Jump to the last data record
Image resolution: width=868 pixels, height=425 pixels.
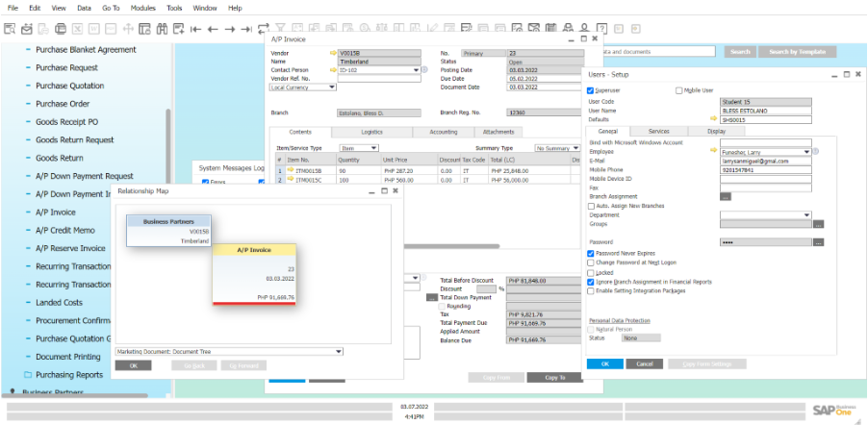(x=247, y=29)
